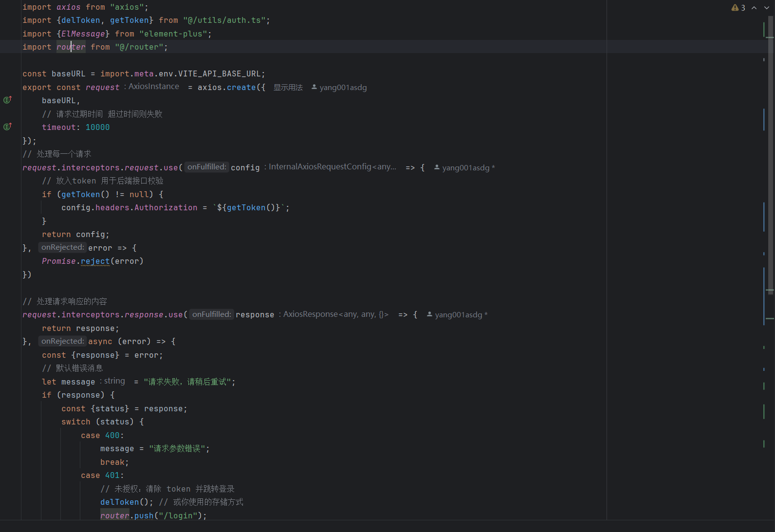Click "return response;" statement
This screenshot has height=532, width=775.
click(x=80, y=329)
